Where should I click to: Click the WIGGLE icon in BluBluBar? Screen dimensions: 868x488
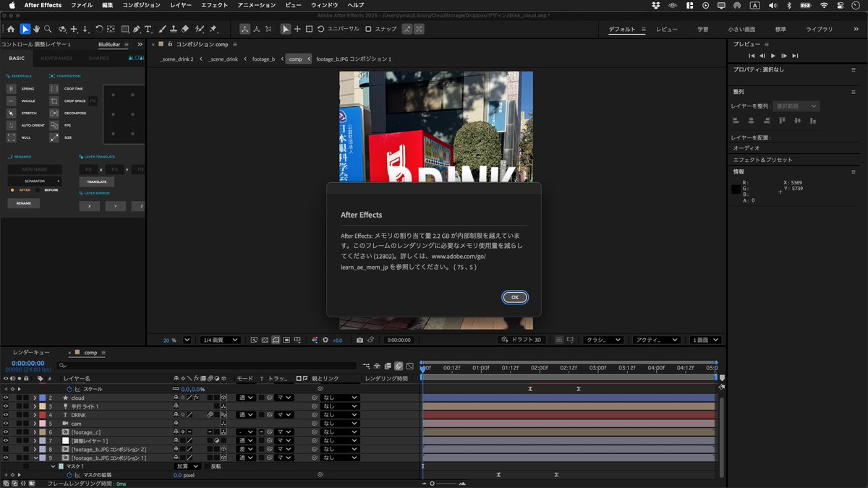[11, 101]
